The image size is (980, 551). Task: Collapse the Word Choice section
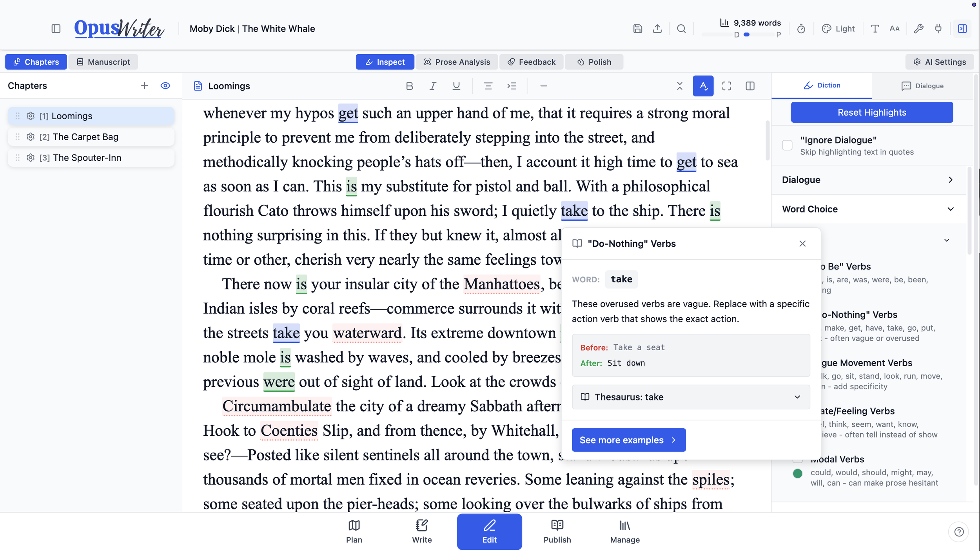coord(951,209)
